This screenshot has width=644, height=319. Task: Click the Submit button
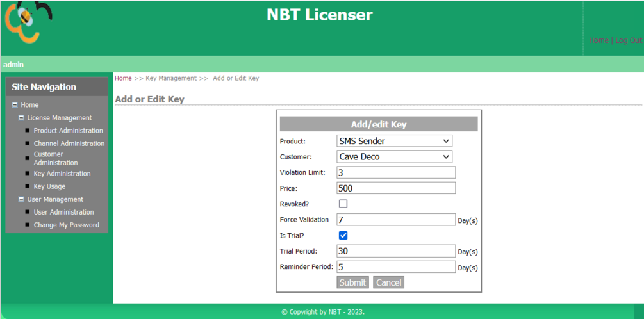point(352,282)
